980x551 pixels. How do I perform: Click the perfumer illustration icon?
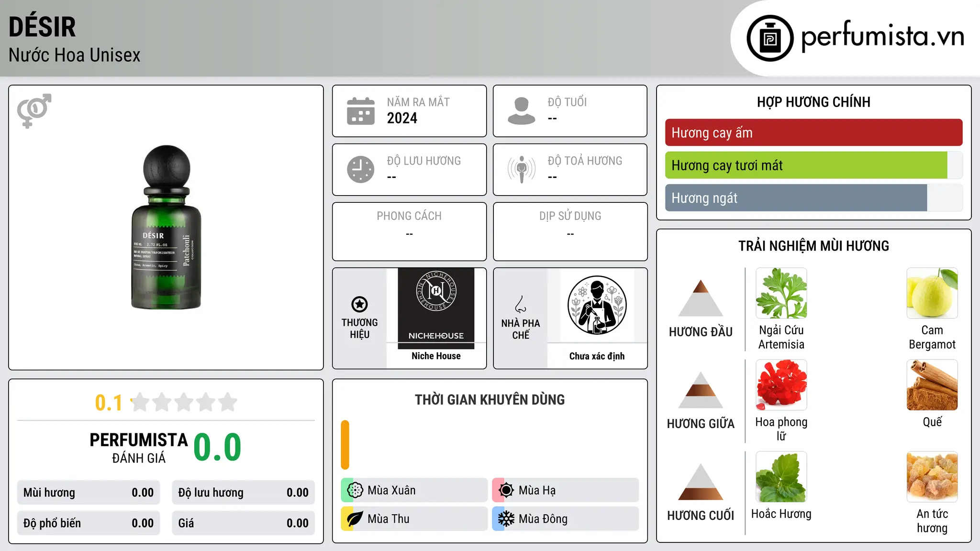click(597, 305)
